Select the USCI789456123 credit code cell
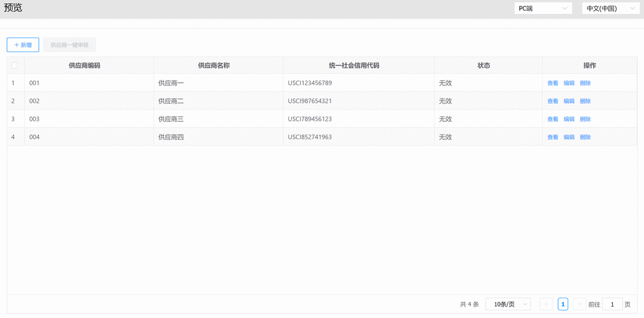The width and height of the screenshot is (644, 318). tap(310, 119)
